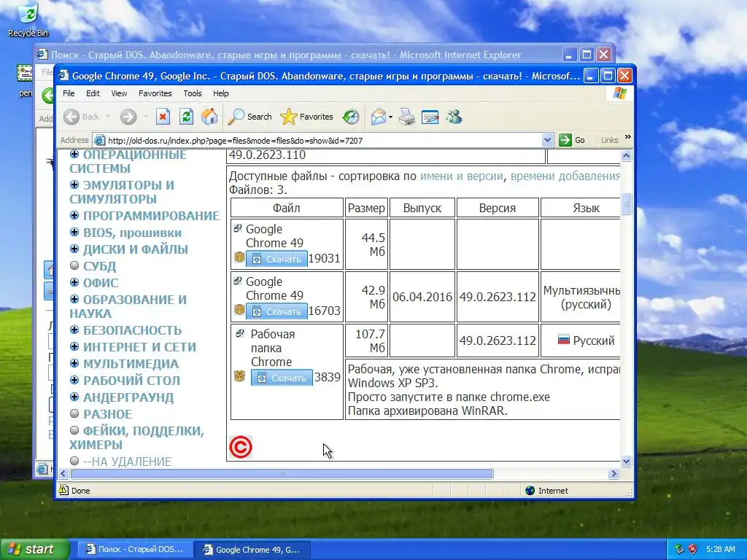Screen dimensions: 747x560
Task: Click Скачать for the 44.5 Мб file
Action: 276,259
